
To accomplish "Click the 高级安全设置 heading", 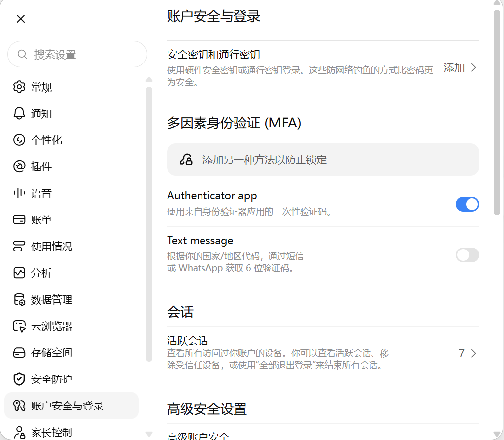I will point(207,409).
